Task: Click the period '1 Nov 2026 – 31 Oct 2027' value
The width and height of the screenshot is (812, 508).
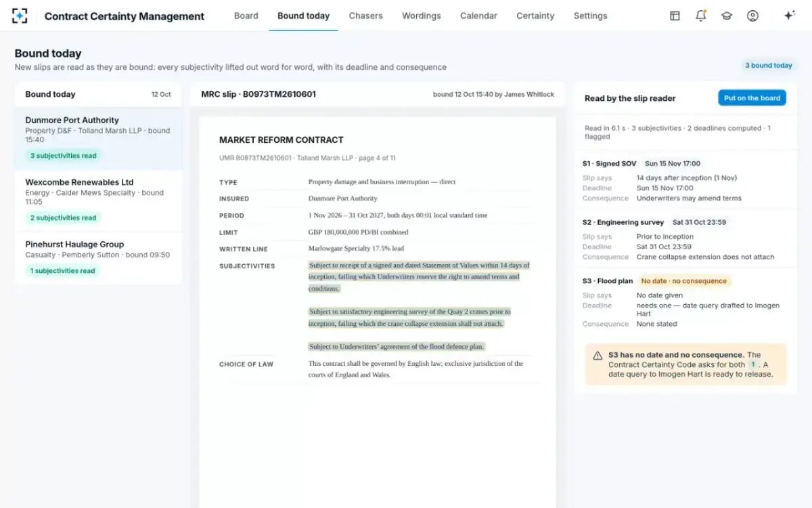Action: click(398, 215)
